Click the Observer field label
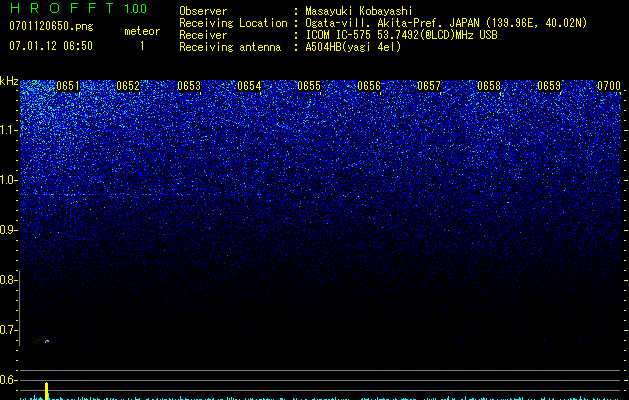 [203, 11]
